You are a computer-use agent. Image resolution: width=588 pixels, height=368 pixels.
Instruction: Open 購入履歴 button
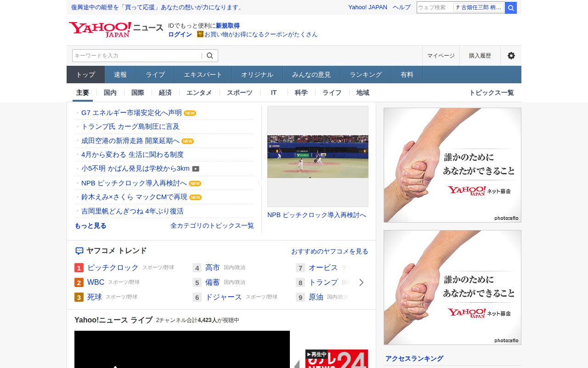click(x=480, y=56)
